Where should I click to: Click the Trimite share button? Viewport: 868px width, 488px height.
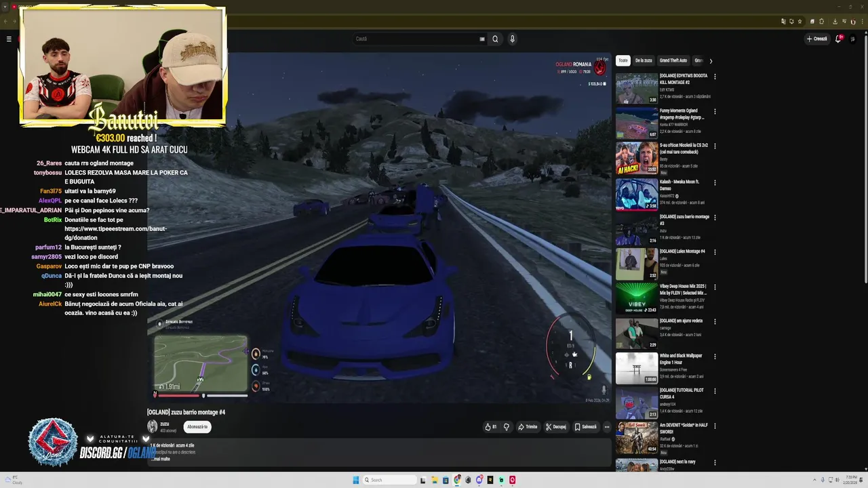[x=528, y=427]
